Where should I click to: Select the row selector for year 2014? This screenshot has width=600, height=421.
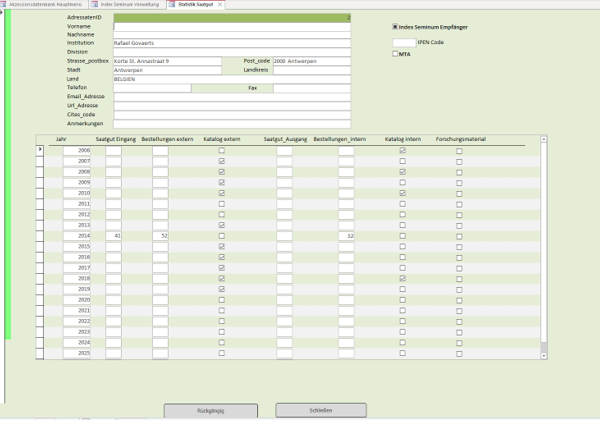[40, 236]
